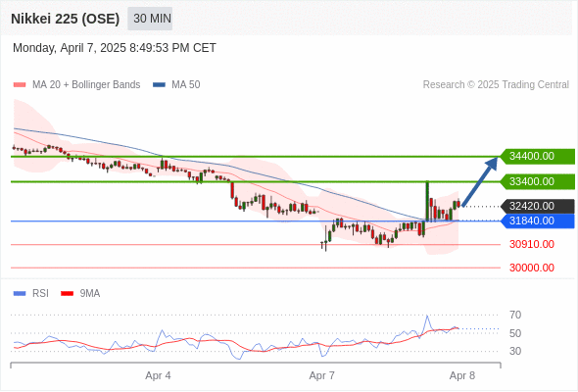Click the Nikkei 225 (OSE) title
This screenshot has height=392, width=578.
(x=66, y=19)
